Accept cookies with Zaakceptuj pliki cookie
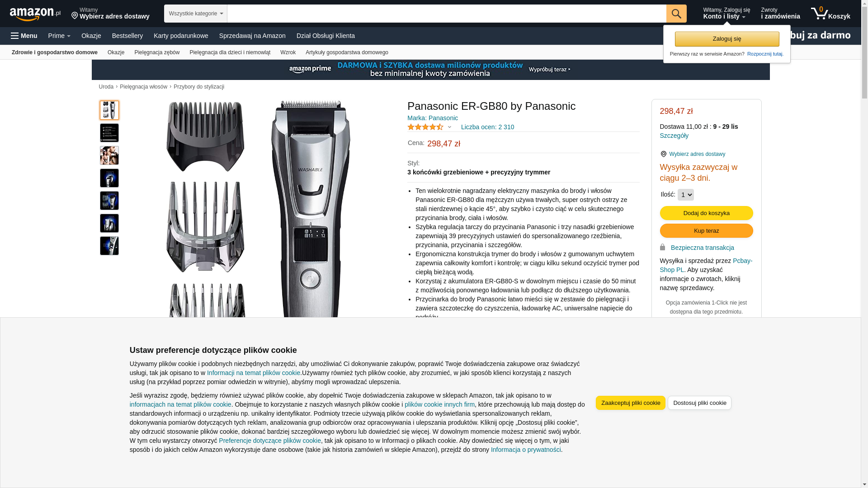This screenshot has height=488, width=868. point(631,403)
